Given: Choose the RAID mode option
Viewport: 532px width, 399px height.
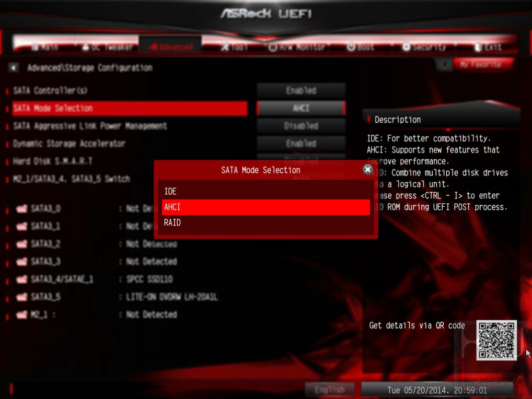Looking at the screenshot, I should coord(265,222).
